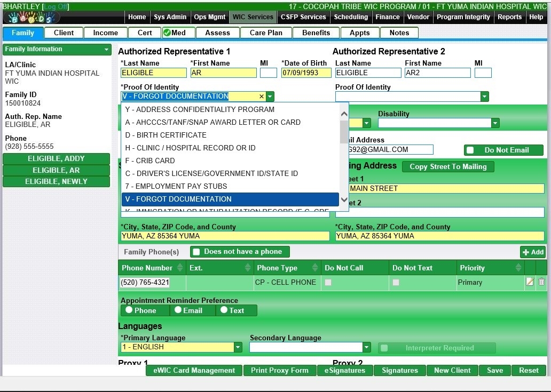551x392 pixels.
Task: Choose 'D - BIRTH CERTIFICATE' from the list
Action: (166, 135)
